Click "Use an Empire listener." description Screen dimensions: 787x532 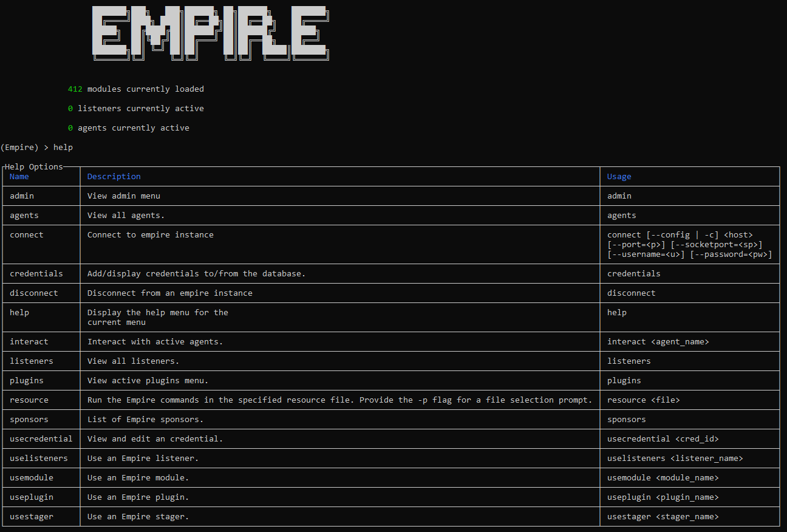point(143,459)
